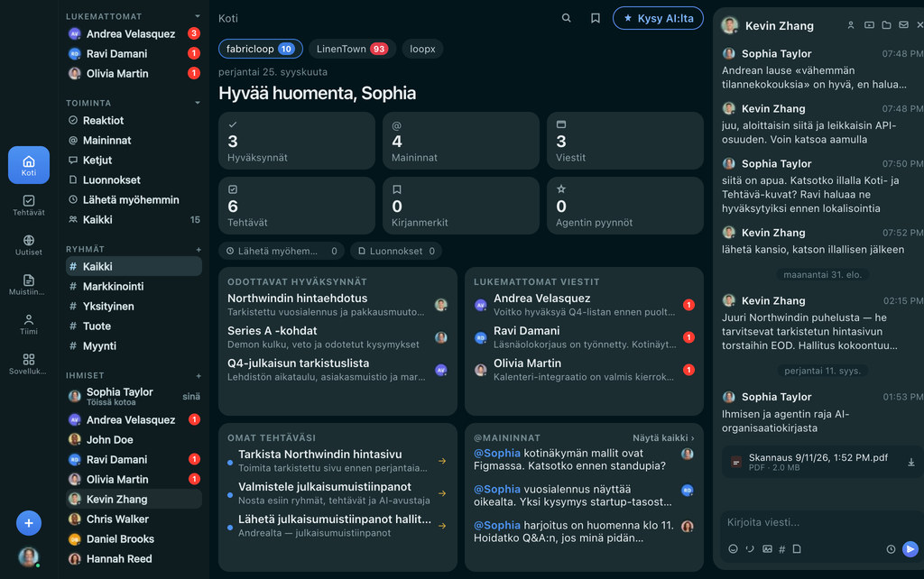Viewport: 924px width, 579px height.
Task: Open the Lähetä myöhem... chip below the stat cards
Action: [x=282, y=251]
